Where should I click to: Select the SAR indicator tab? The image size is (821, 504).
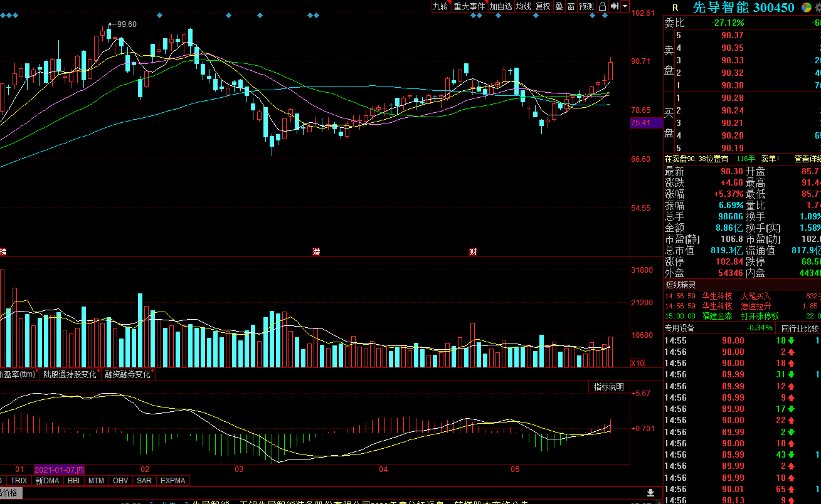pyautogui.click(x=144, y=481)
